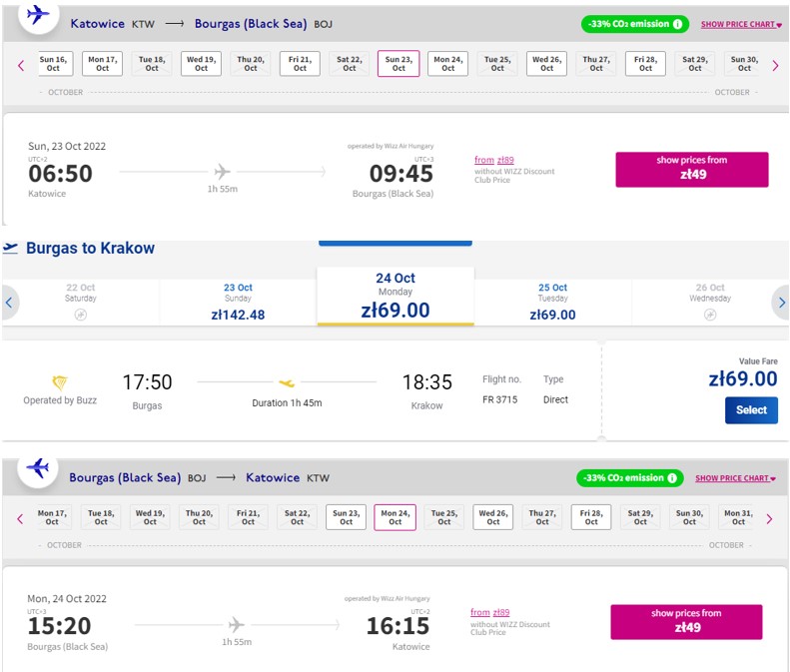Go to later dates in the Bourgas–Katowice date strip
This screenshot has width=790, height=672.
769,519
